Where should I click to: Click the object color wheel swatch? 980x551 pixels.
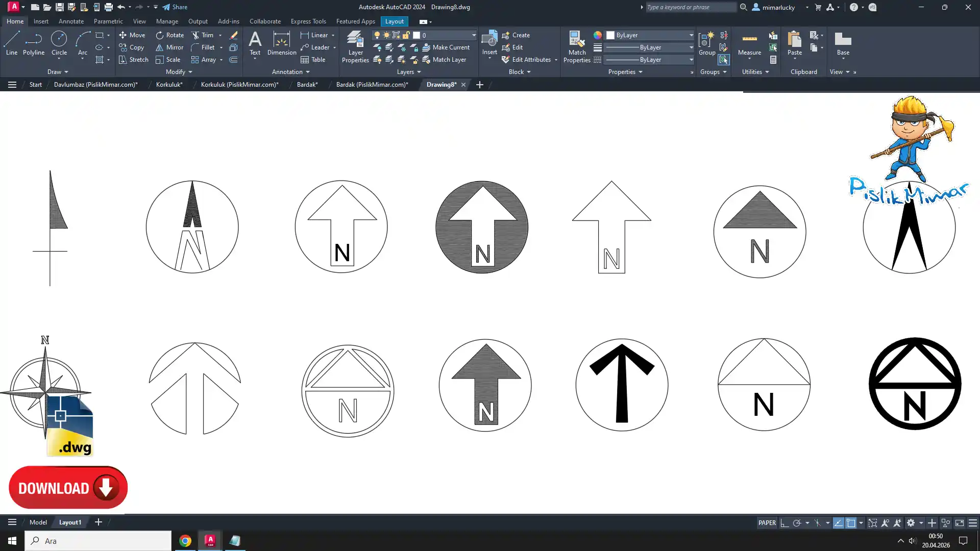pos(597,35)
